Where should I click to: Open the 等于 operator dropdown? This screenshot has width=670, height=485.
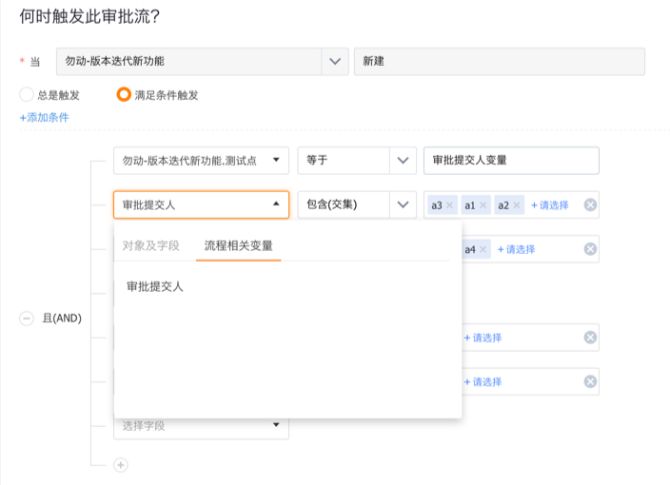coord(403,161)
